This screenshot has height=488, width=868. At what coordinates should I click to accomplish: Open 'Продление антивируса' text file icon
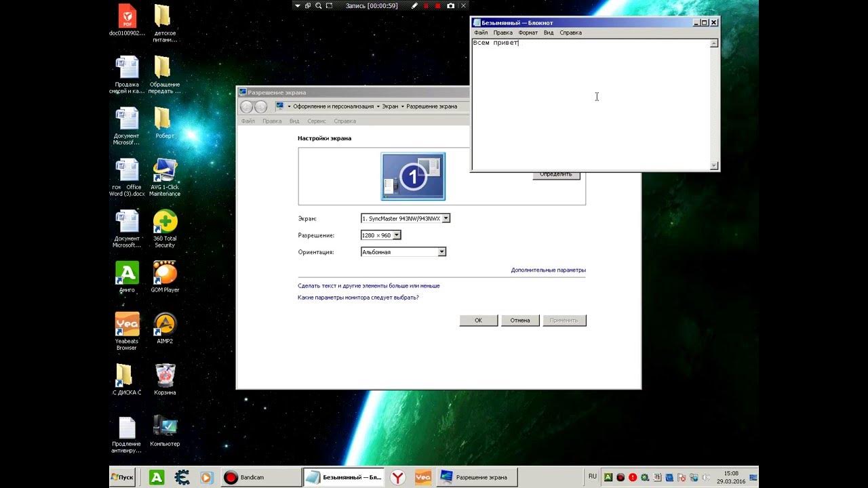tap(127, 434)
